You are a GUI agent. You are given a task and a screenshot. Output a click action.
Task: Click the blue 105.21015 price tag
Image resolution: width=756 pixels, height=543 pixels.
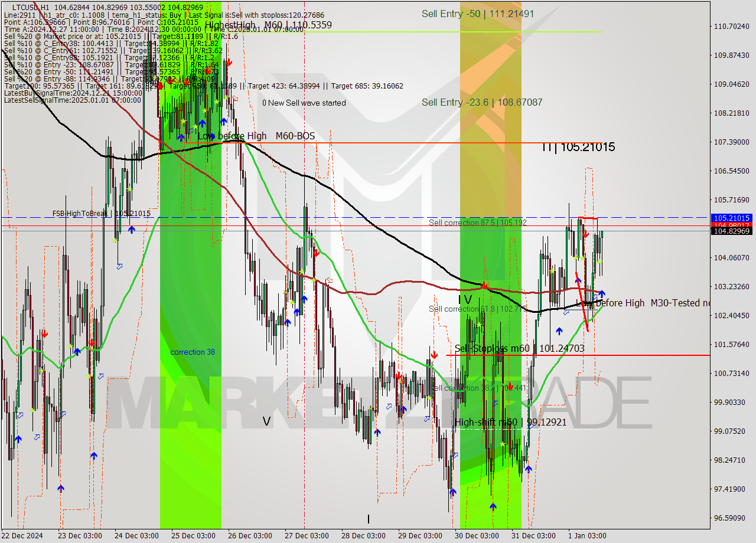[x=732, y=217]
